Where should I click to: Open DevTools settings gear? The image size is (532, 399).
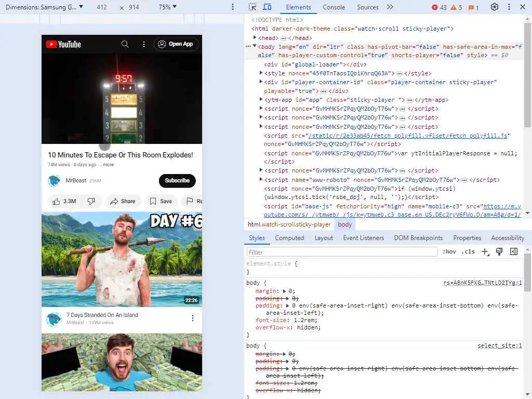pyautogui.click(x=495, y=7)
